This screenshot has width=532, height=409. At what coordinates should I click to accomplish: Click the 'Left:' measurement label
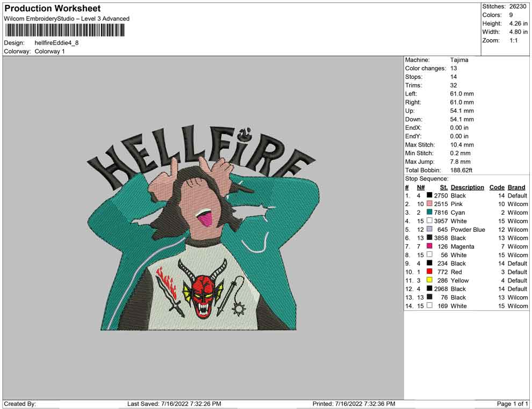411,94
